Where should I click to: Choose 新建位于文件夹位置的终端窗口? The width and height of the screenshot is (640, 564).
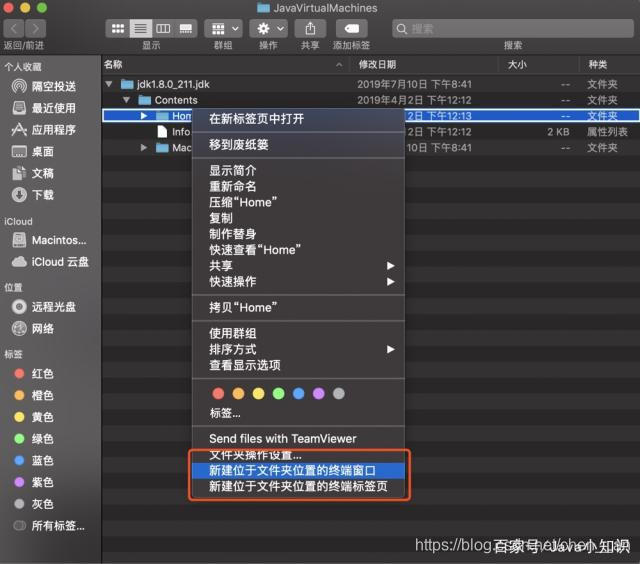pyautogui.click(x=298, y=471)
